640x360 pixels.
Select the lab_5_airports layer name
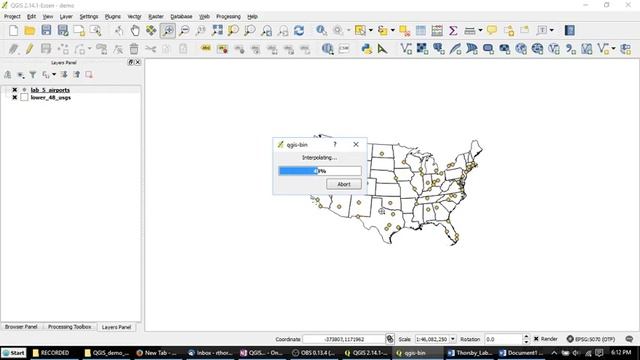(x=50, y=90)
